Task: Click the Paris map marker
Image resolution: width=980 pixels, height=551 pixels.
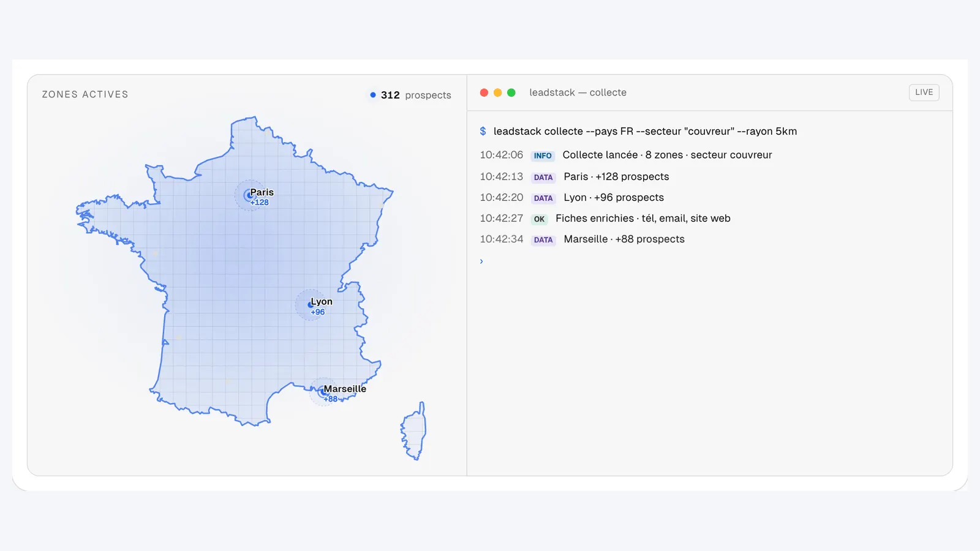Action: coord(249,195)
